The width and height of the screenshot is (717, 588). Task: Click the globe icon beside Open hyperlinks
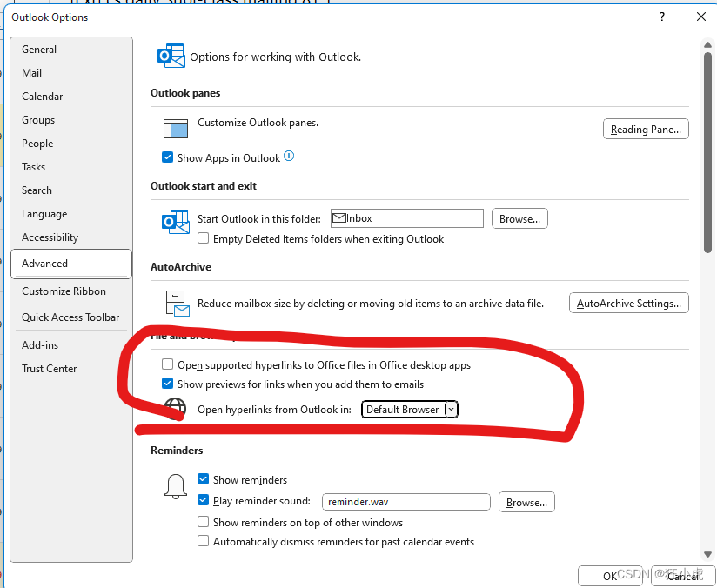point(175,408)
